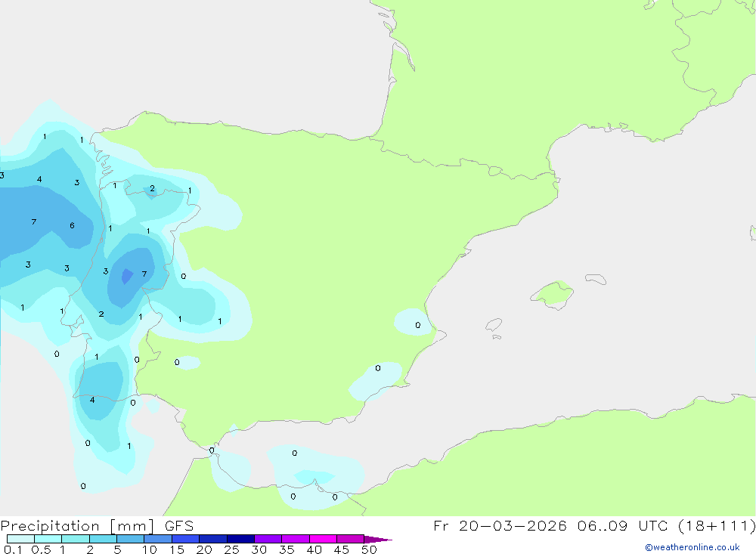Click the '(18+111)' forecast run text

tap(717, 525)
